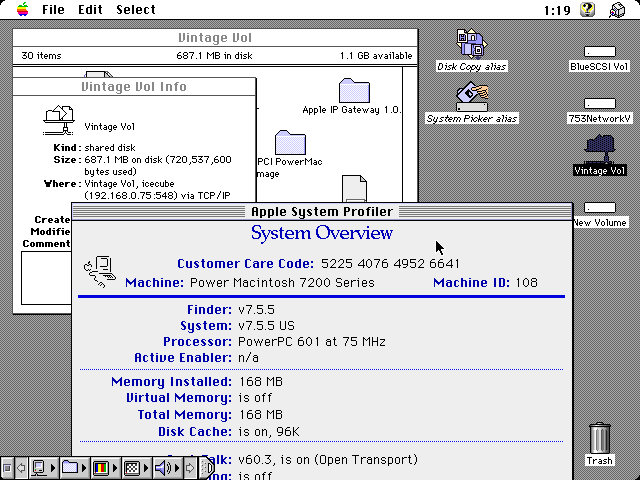Image resolution: width=640 pixels, height=480 pixels.
Task: Open the Trash
Action: (599, 438)
